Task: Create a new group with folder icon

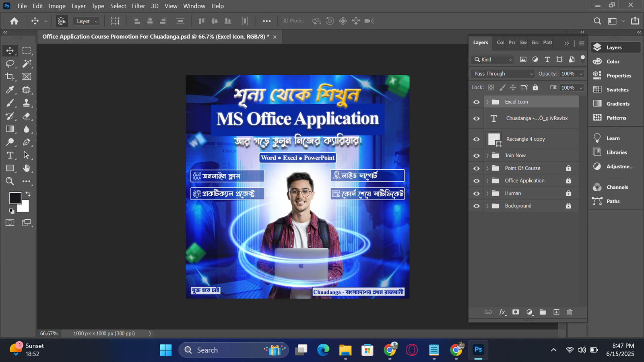Action: [543, 312]
